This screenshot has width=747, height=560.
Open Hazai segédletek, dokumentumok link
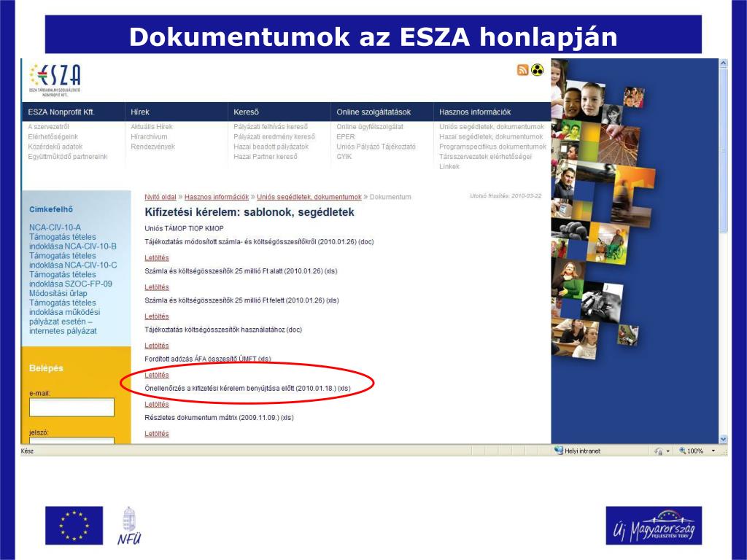[x=491, y=136]
